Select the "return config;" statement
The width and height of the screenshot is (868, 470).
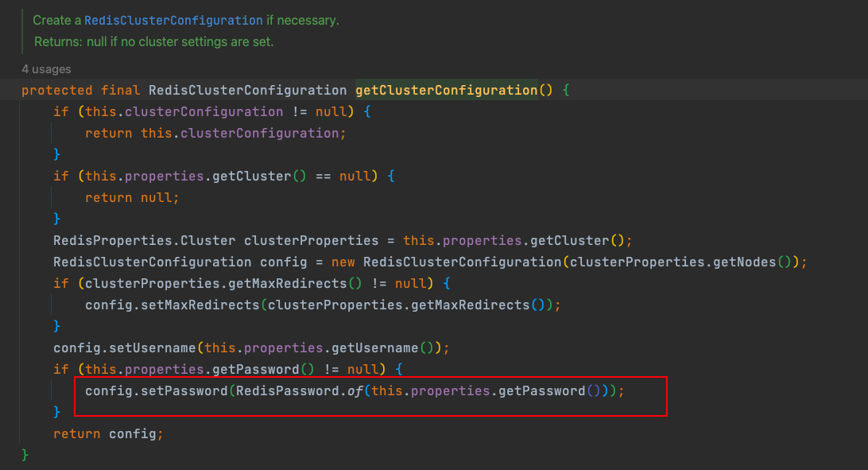pyautogui.click(x=108, y=434)
